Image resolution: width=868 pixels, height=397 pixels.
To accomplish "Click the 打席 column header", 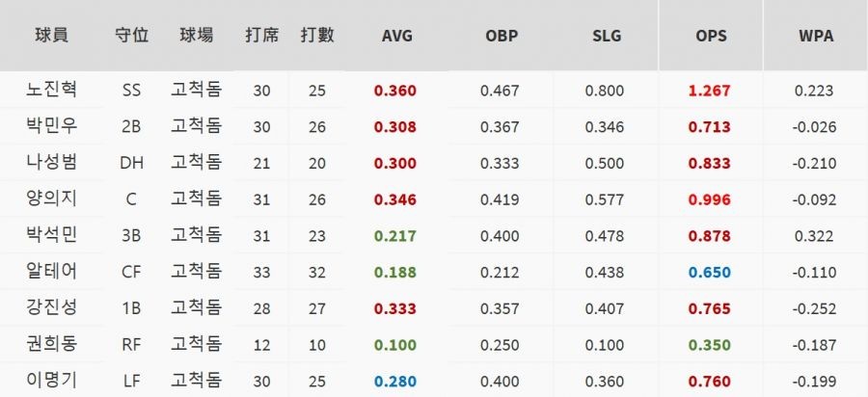I will point(261,36).
